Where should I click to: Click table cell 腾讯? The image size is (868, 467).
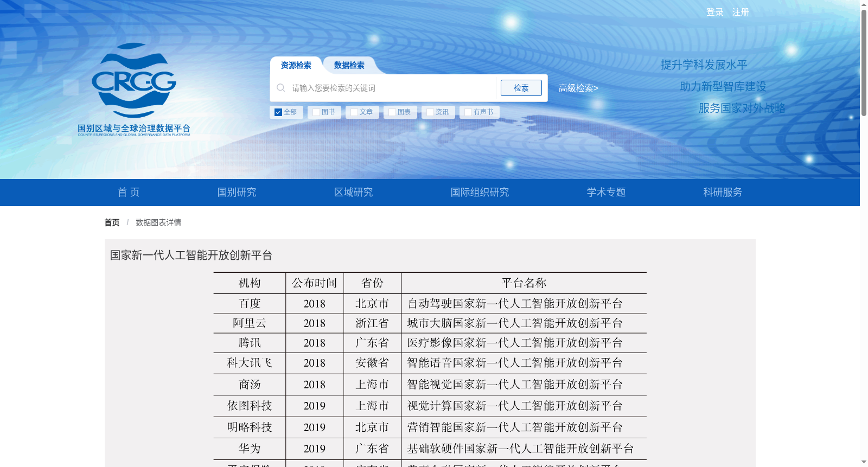pyautogui.click(x=250, y=343)
